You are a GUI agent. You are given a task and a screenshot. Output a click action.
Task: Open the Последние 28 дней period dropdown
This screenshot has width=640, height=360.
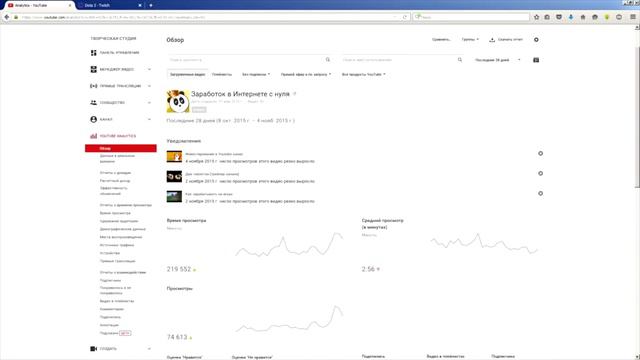point(498,60)
